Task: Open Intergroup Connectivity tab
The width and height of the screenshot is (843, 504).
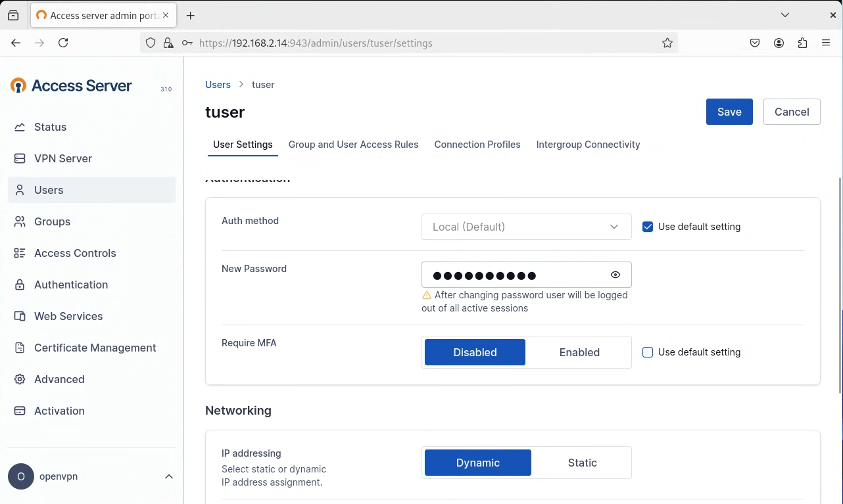Action: tap(588, 145)
